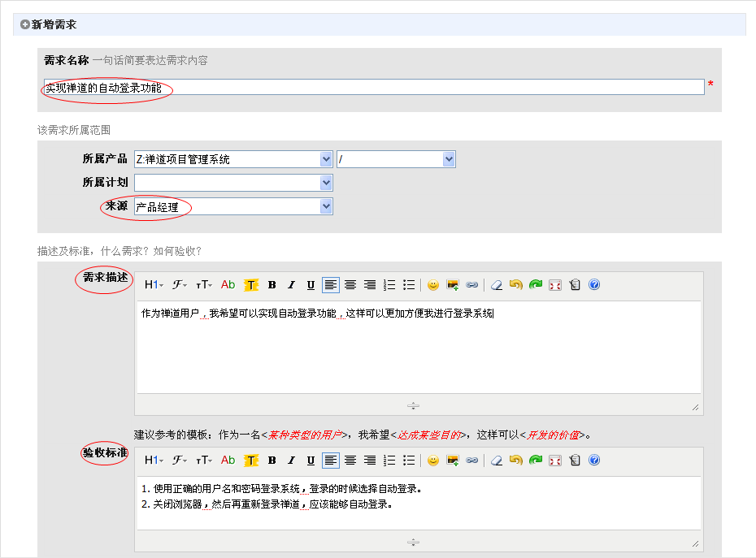Image resolution: width=756 pixels, height=558 pixels.
Task: Toggle fullscreen in 需求描述 editor
Action: [x=555, y=285]
